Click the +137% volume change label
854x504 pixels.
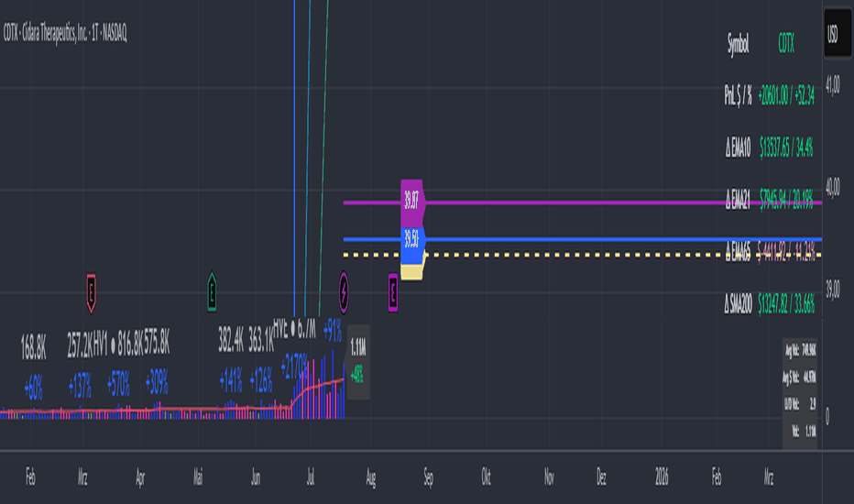point(80,386)
